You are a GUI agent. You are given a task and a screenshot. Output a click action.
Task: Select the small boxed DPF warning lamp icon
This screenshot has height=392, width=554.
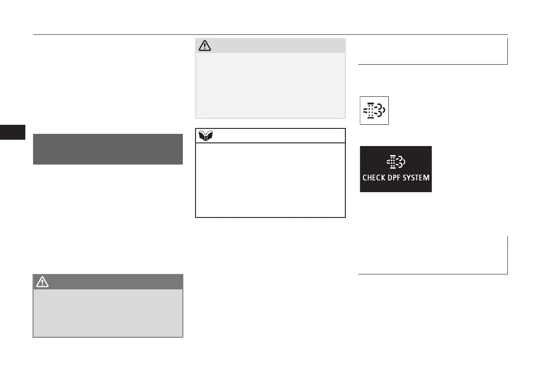tap(374, 110)
